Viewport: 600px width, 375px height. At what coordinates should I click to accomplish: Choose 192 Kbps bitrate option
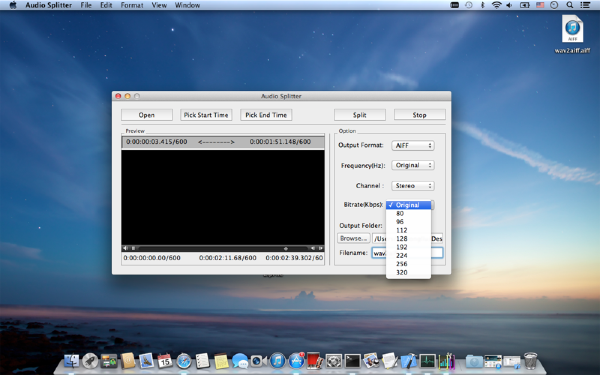pos(408,247)
